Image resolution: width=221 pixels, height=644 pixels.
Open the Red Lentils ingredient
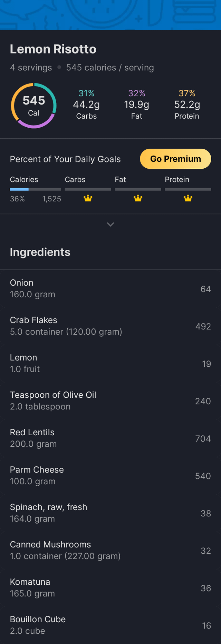(x=110, y=438)
